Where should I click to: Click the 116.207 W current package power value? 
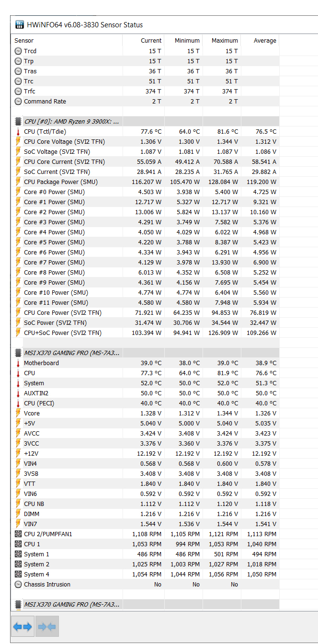click(147, 182)
